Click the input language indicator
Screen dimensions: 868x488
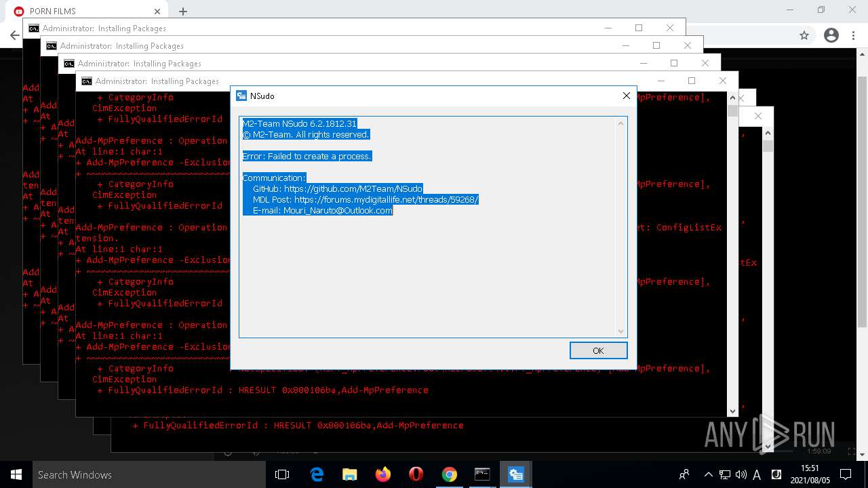coord(757,474)
